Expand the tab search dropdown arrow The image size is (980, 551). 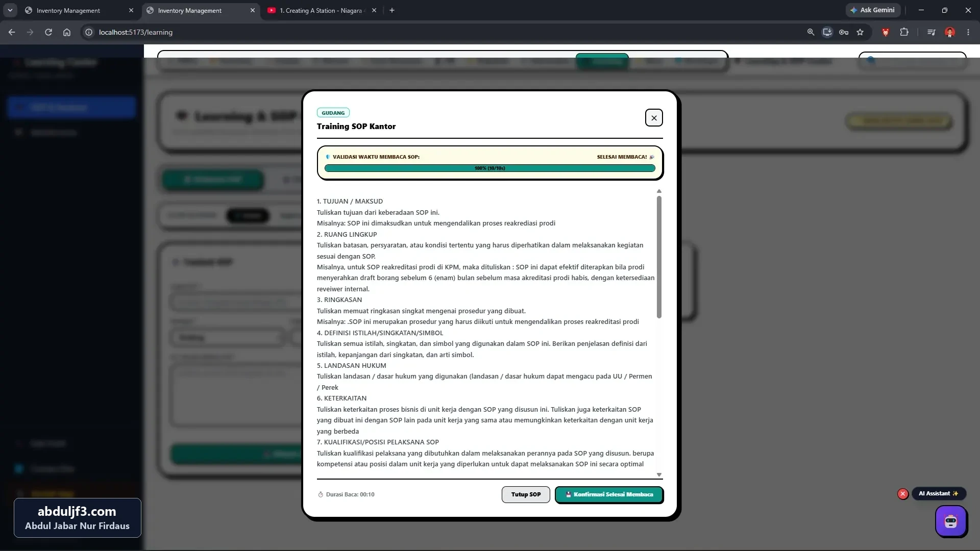[10, 10]
